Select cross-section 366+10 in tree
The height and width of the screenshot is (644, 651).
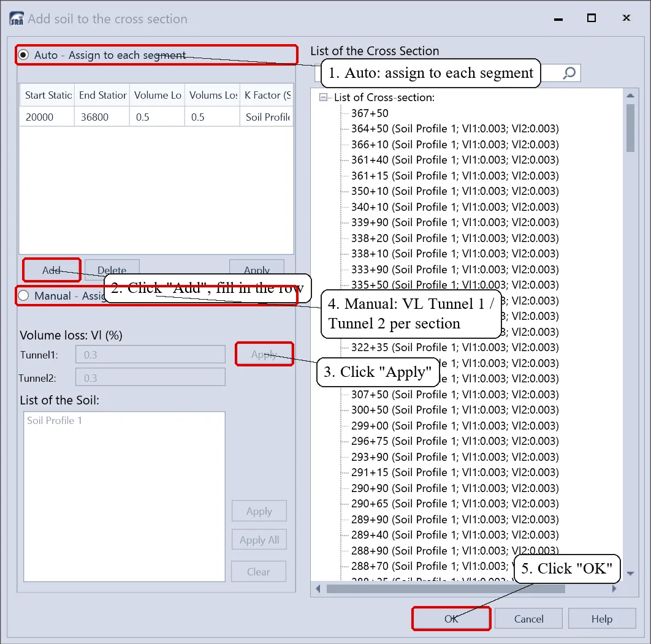click(455, 145)
